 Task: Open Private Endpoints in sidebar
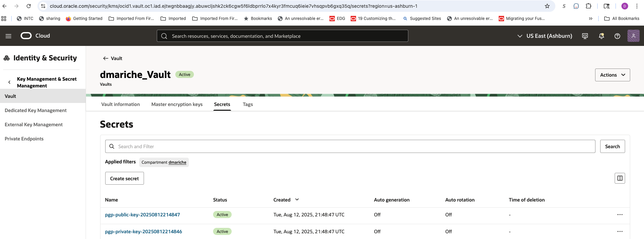tap(24, 139)
